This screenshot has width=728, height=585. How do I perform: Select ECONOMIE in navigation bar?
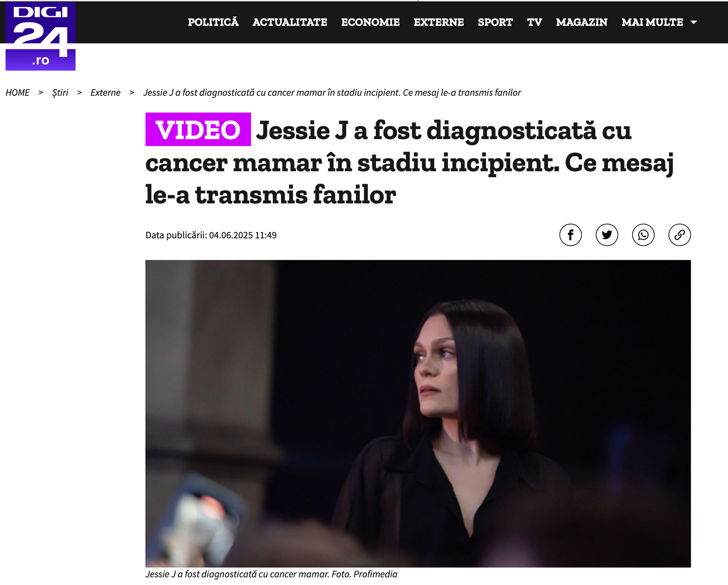(370, 22)
